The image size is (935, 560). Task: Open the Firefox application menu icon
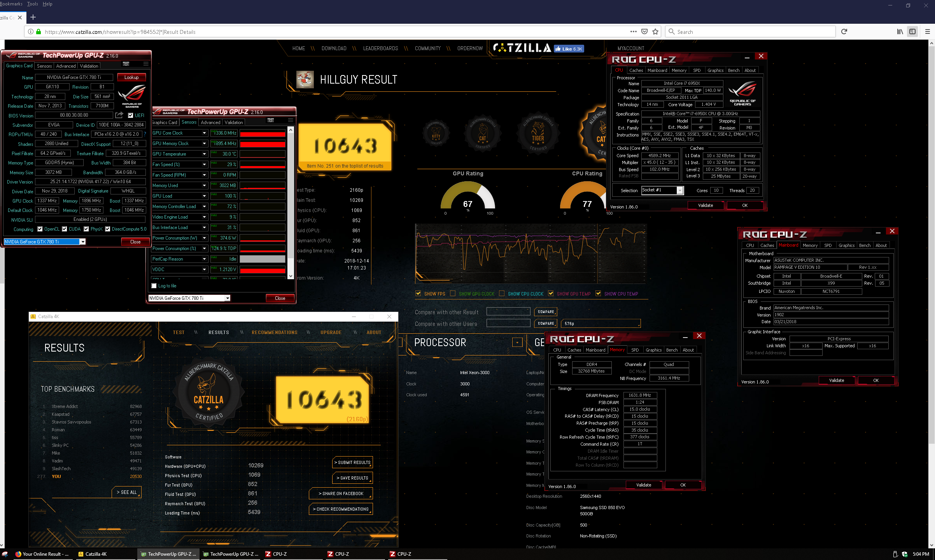pyautogui.click(x=928, y=31)
